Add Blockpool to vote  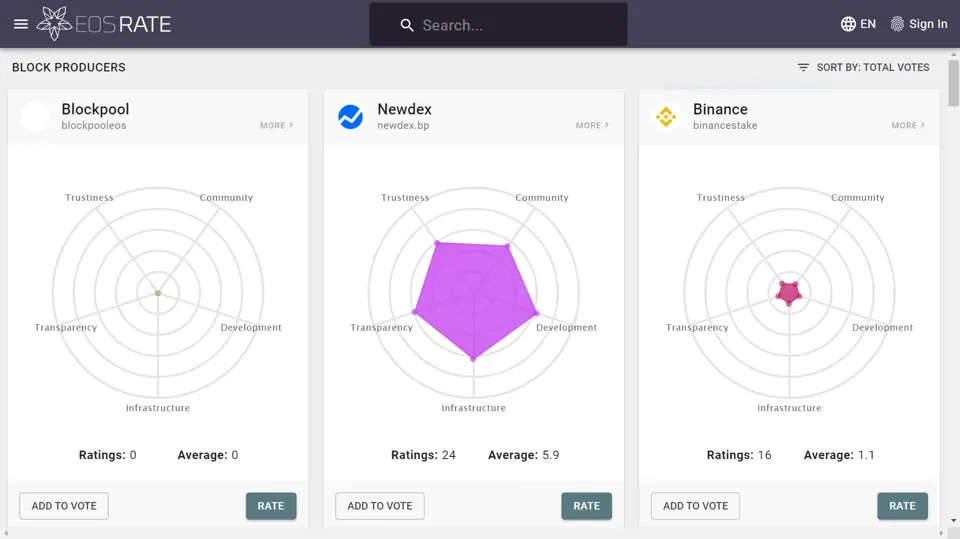click(x=64, y=506)
